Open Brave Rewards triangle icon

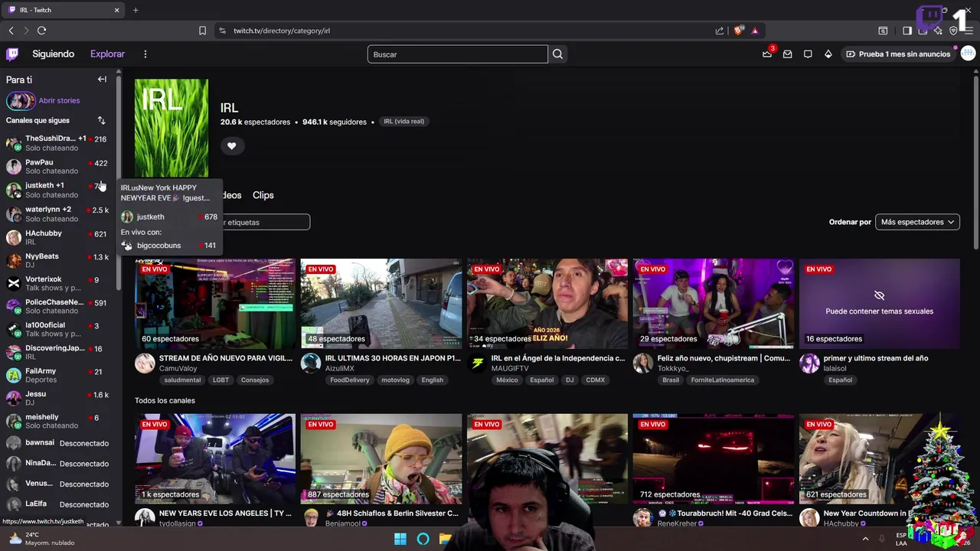pyautogui.click(x=755, y=31)
